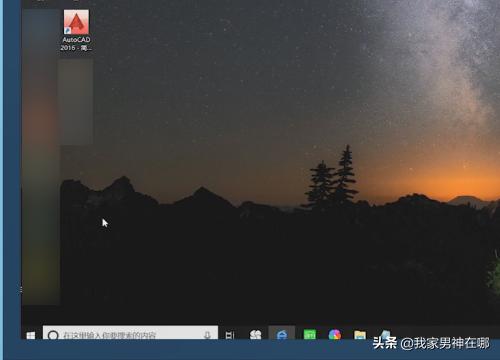Select the blurred icon below AutoCAD shortcut
Image resolution: width=500 pixels, height=360 pixels.
tap(75, 102)
